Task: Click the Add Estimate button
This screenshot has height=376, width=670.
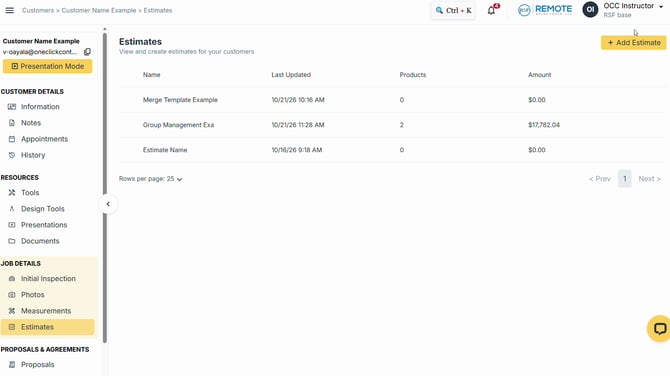Action: (633, 43)
